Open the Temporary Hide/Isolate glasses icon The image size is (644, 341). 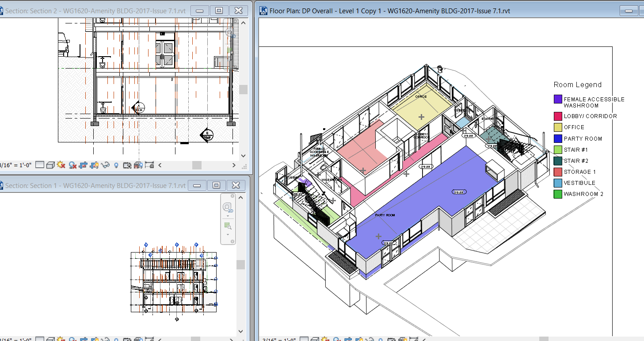click(x=105, y=165)
